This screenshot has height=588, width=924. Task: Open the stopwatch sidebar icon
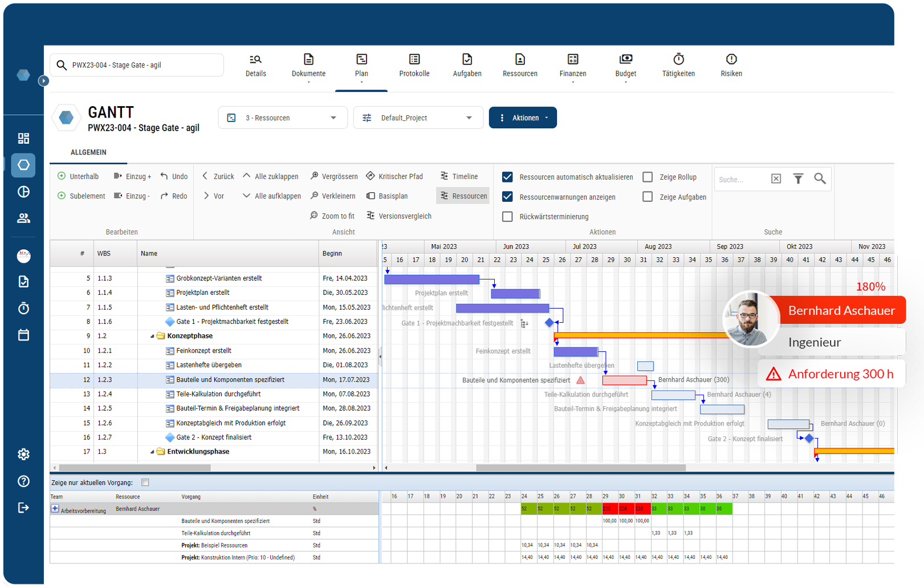point(23,308)
